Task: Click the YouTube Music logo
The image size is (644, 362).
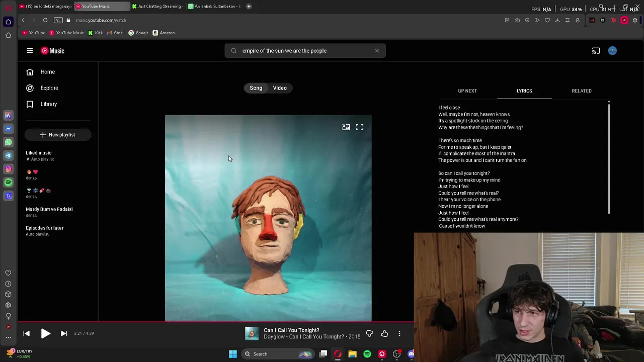Action: pyautogui.click(x=53, y=51)
